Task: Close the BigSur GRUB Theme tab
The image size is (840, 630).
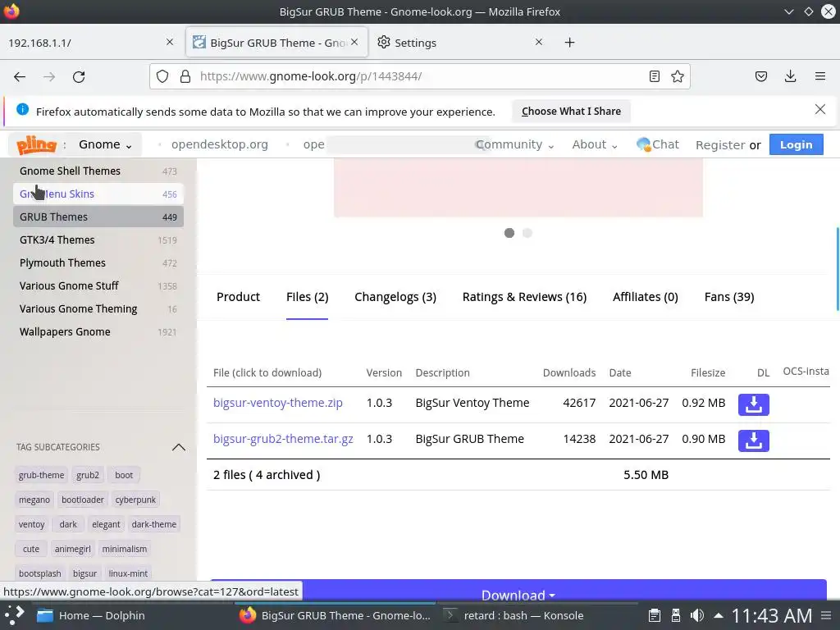Action: point(354,42)
